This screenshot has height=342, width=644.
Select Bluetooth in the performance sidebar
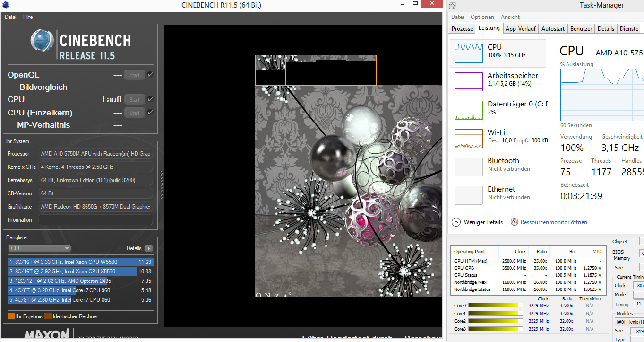498,167
